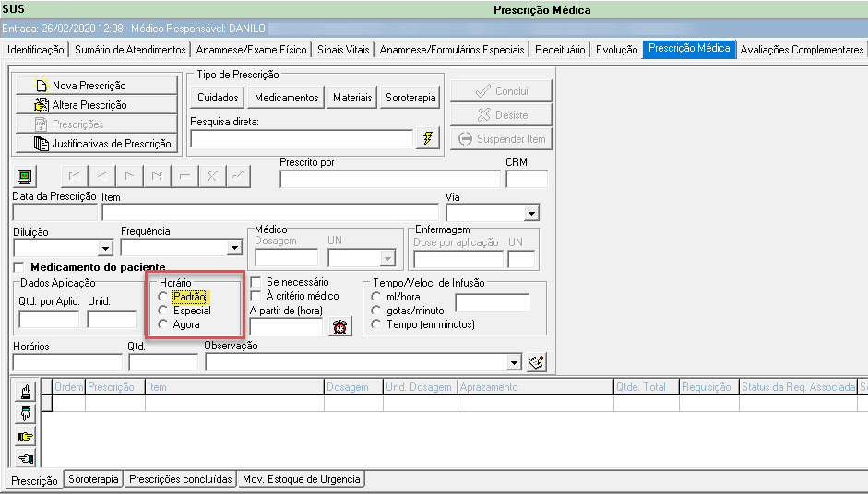Screen dimensions: 868x494
Task: Click the Conclui button
Action: pyautogui.click(x=501, y=90)
